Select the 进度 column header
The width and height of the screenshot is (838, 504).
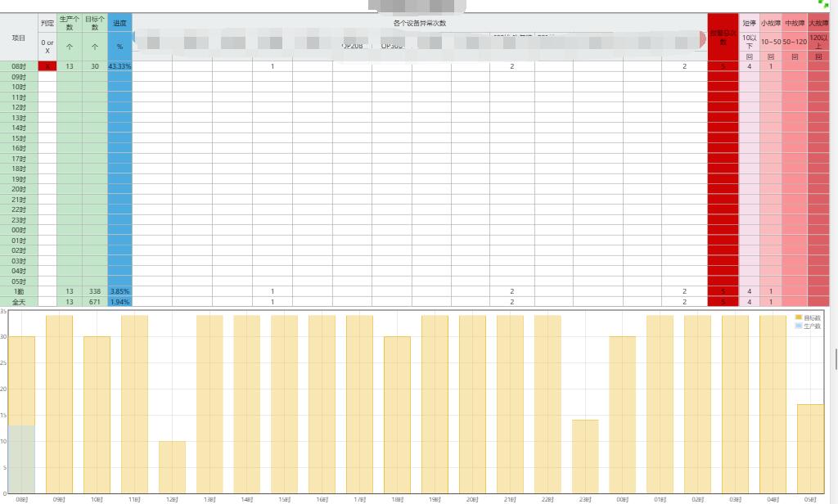pyautogui.click(x=119, y=24)
